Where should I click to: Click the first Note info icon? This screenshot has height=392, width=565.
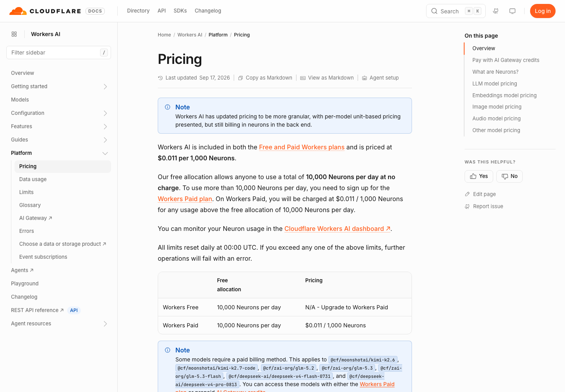(x=168, y=107)
